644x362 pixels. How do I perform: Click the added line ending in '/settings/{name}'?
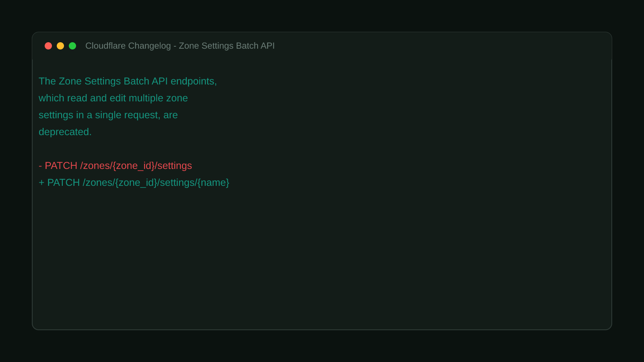click(x=134, y=183)
